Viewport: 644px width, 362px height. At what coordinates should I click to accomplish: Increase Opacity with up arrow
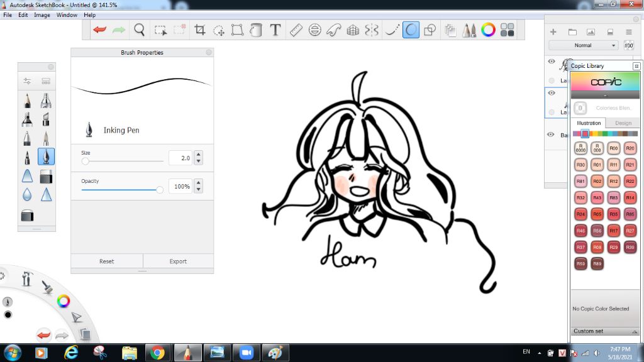pos(199,183)
